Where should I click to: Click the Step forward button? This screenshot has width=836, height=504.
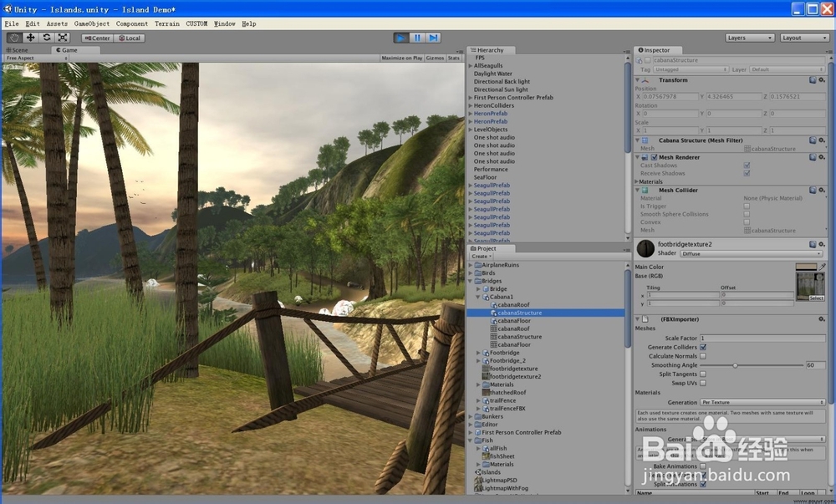pyautogui.click(x=433, y=38)
